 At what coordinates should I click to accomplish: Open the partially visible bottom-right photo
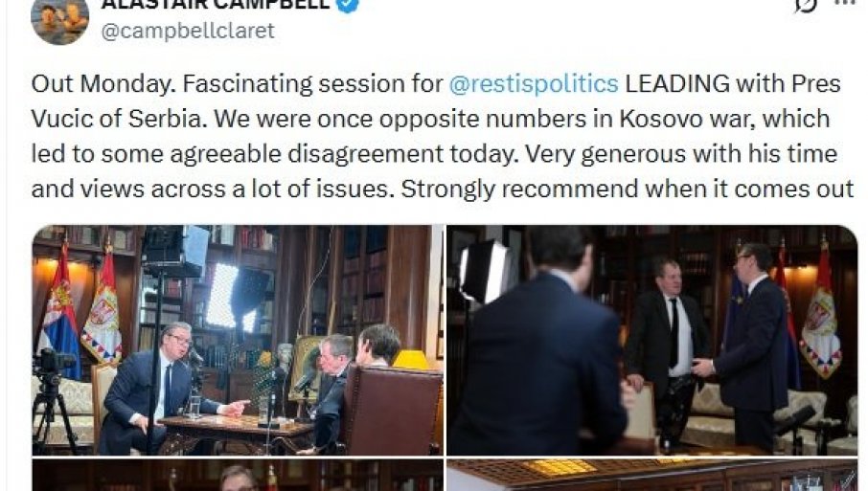652,475
